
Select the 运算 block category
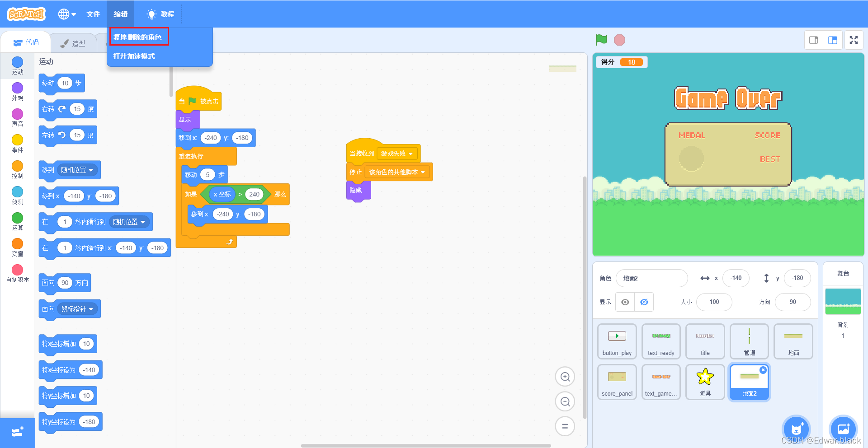(18, 221)
